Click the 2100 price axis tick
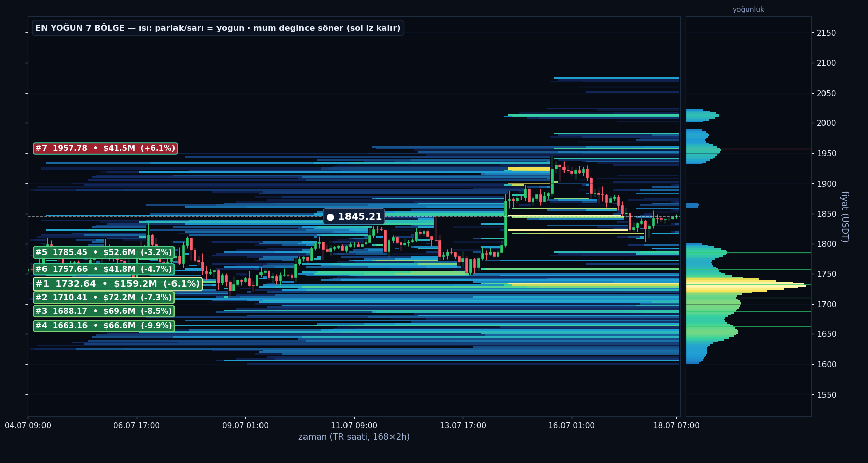 [827, 63]
